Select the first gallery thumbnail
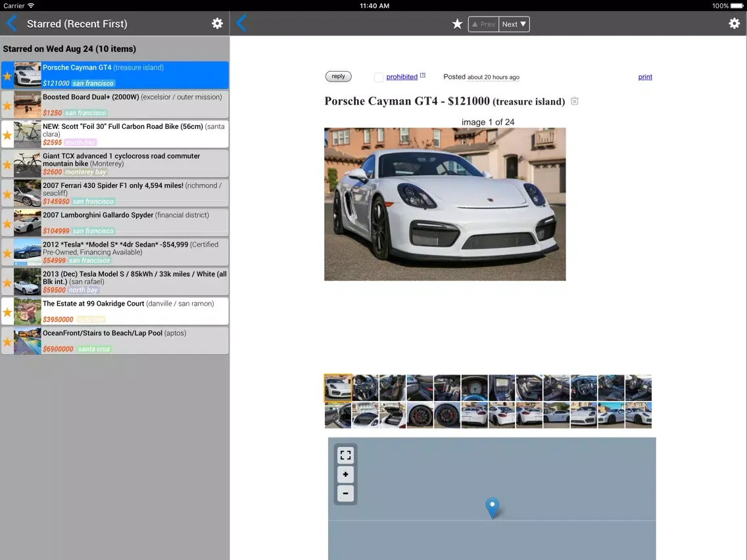Screen dimensions: 747x560 (x=338, y=388)
